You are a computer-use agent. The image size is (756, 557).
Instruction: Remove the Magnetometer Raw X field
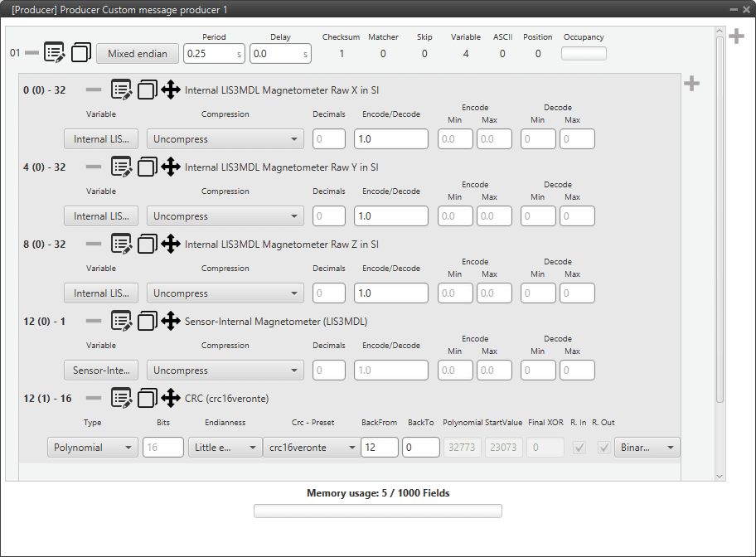(94, 90)
